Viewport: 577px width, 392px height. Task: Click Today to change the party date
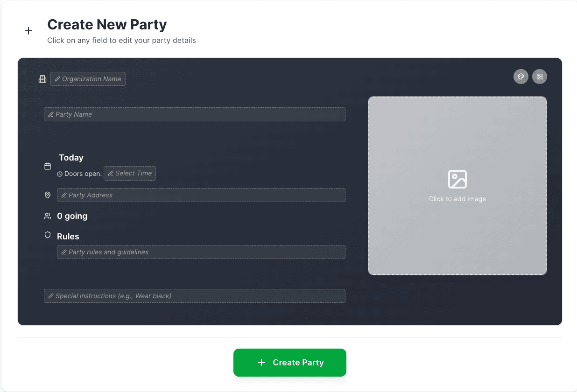(x=71, y=158)
